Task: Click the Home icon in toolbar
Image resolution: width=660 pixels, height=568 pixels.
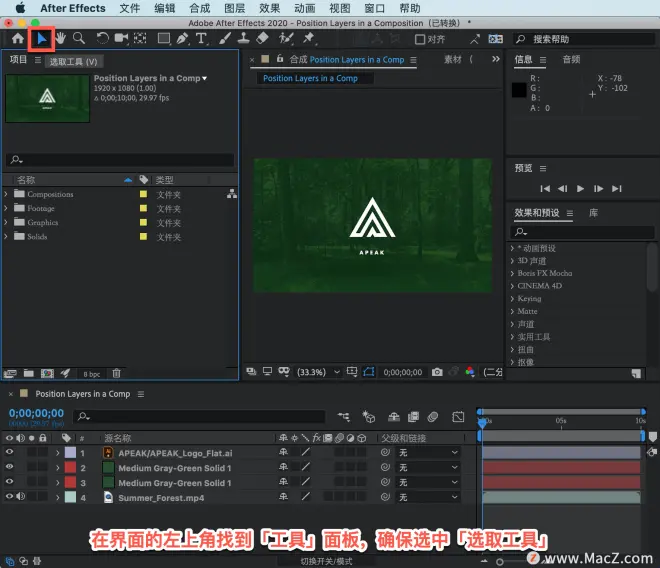Action: pos(18,39)
